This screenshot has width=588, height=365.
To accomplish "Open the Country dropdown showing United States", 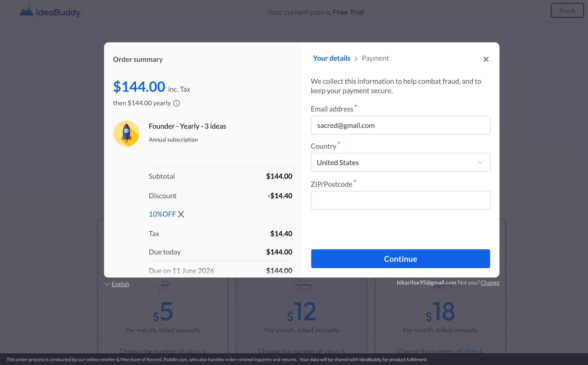I will (x=400, y=162).
